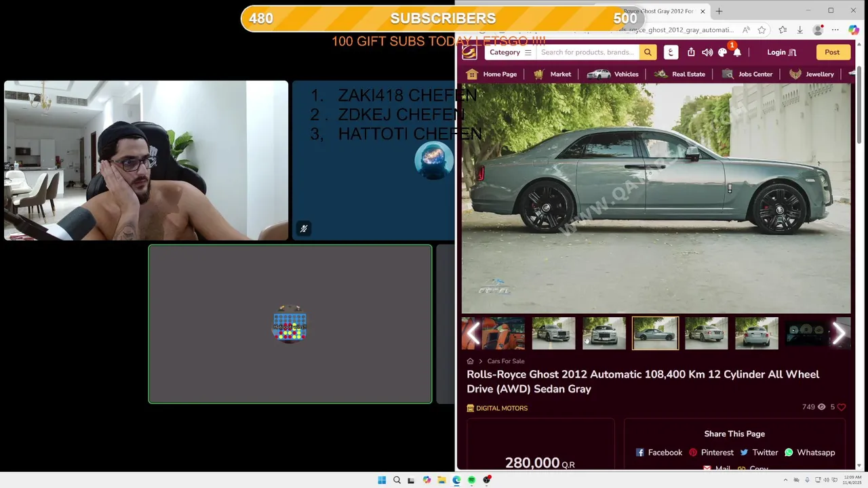
Task: Toggle the site sound speaker icon
Action: tap(707, 52)
